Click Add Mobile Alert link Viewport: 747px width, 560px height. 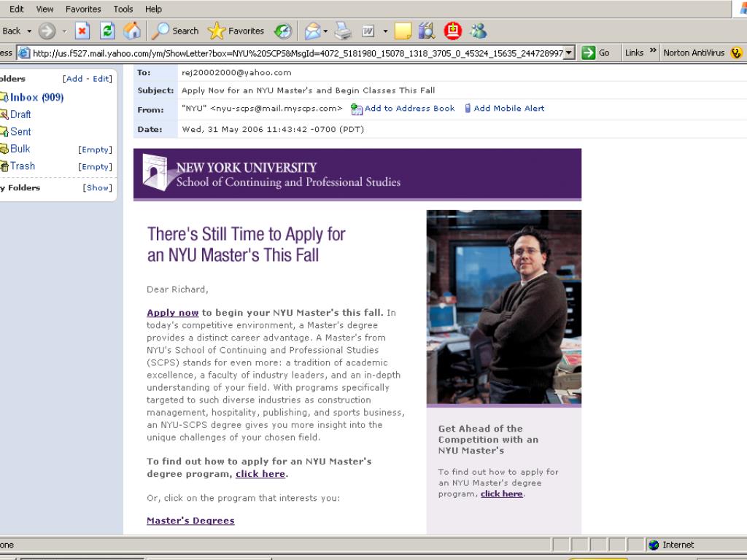(x=505, y=109)
